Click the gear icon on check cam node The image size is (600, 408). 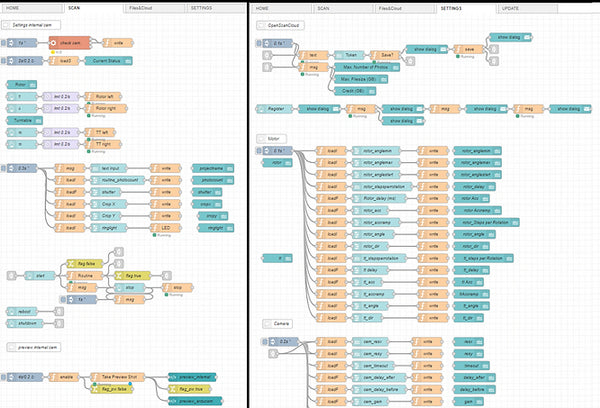click(x=53, y=44)
